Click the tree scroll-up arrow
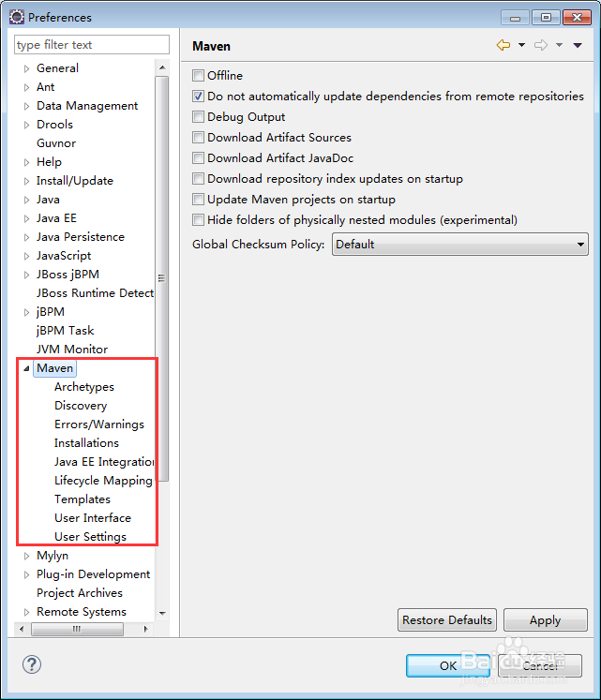The width and height of the screenshot is (601, 700). click(x=162, y=67)
